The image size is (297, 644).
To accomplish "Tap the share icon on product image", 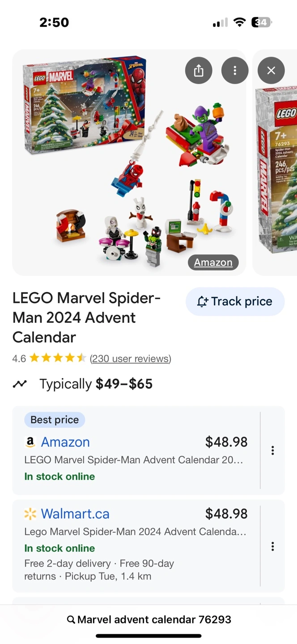I will point(199,71).
